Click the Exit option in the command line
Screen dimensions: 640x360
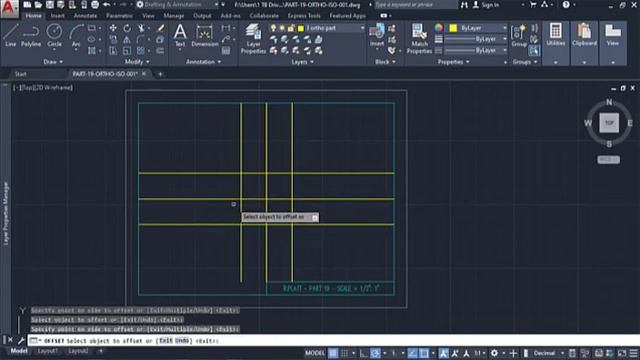point(166,340)
